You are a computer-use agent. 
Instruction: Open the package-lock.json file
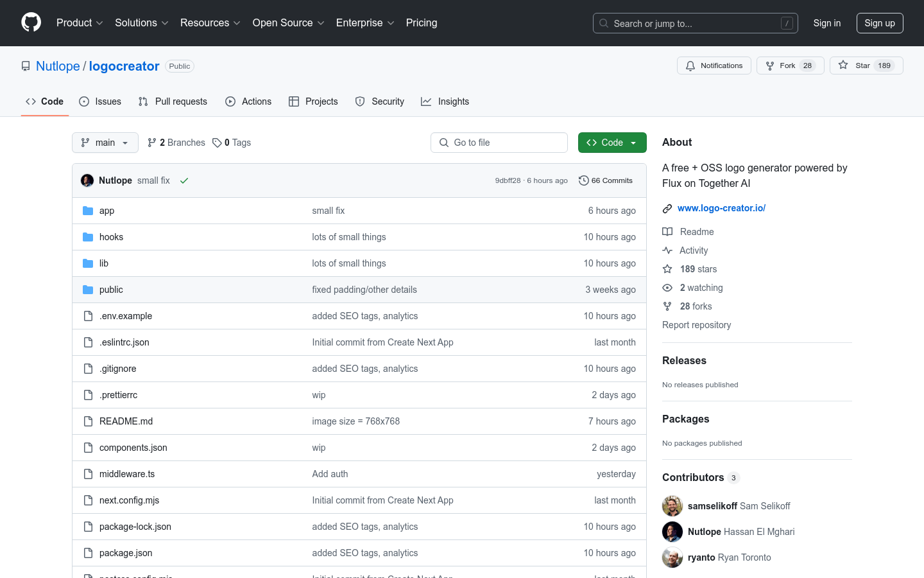135,527
